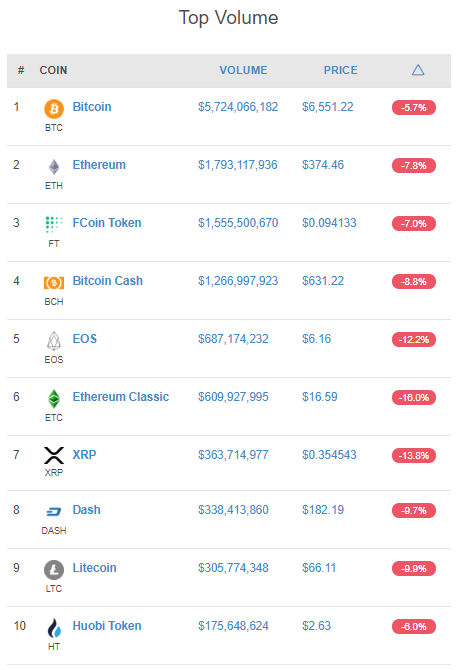Image resolution: width=458 pixels, height=670 pixels.
Task: Click the Ethereum Classic green icon
Action: 54,399
